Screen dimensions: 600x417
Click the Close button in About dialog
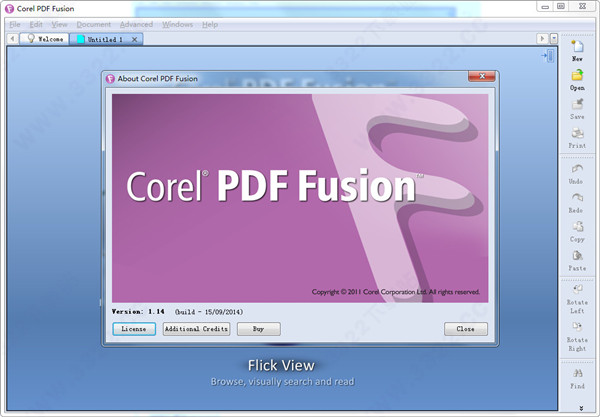click(x=465, y=329)
